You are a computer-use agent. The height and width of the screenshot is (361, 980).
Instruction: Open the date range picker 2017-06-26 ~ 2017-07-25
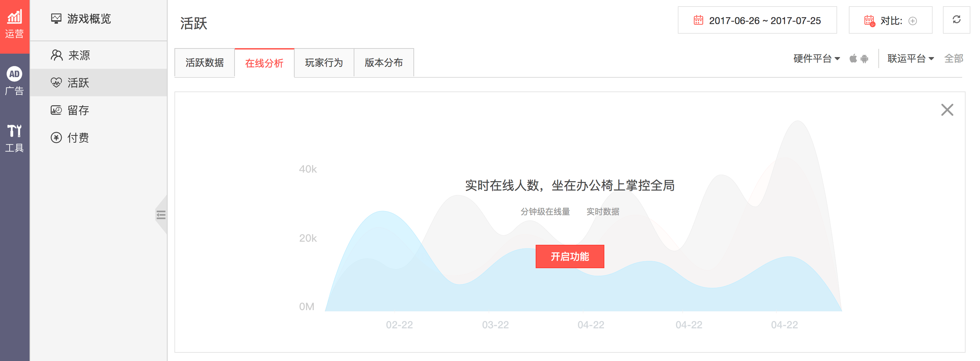click(757, 21)
